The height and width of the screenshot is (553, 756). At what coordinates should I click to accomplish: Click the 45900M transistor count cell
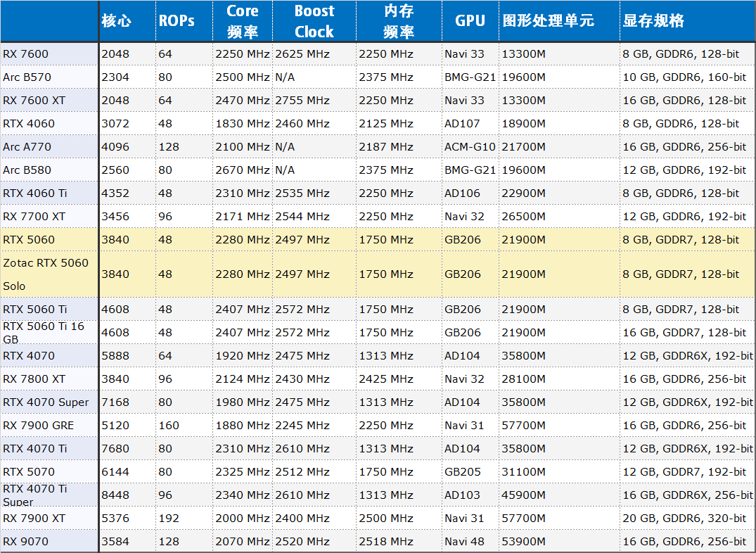coord(523,495)
